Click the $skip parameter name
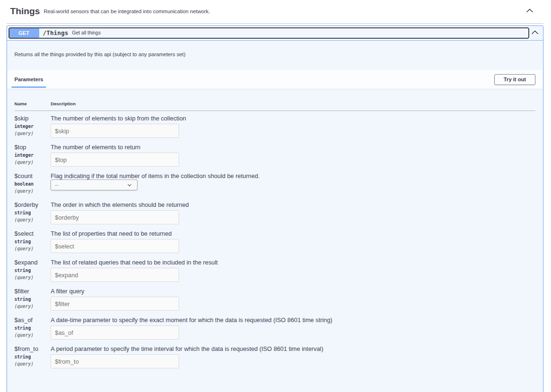The image size is (551, 392). tap(21, 119)
